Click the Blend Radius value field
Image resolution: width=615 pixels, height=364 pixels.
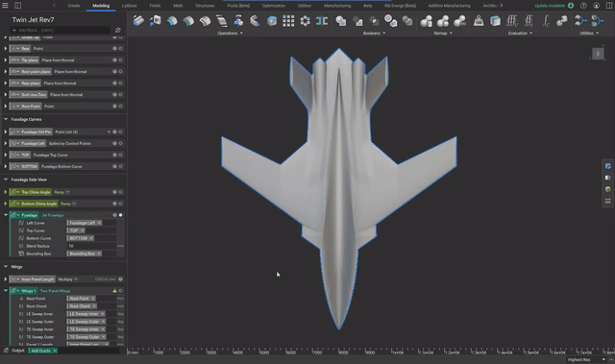tap(91, 246)
